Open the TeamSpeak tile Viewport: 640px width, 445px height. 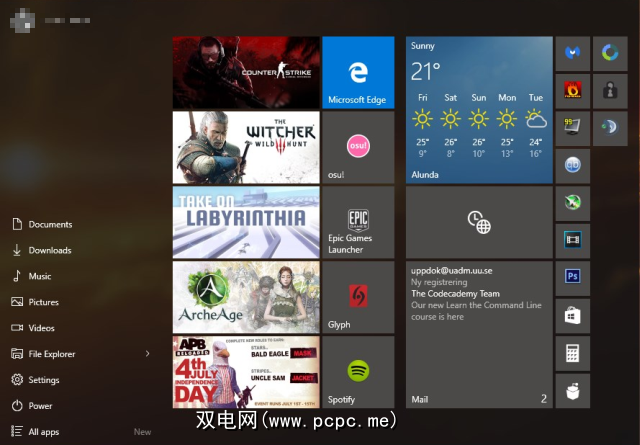click(610, 128)
